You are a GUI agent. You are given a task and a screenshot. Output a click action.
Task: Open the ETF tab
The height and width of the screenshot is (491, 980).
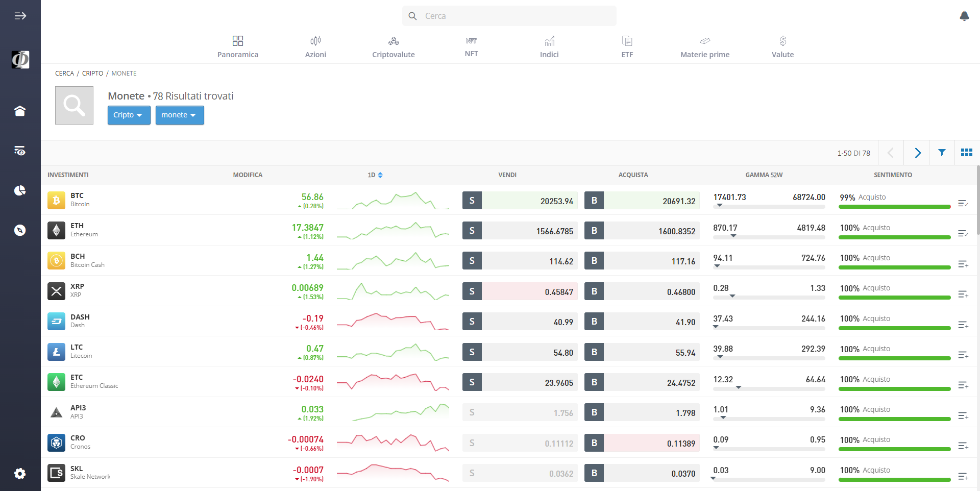627,47
